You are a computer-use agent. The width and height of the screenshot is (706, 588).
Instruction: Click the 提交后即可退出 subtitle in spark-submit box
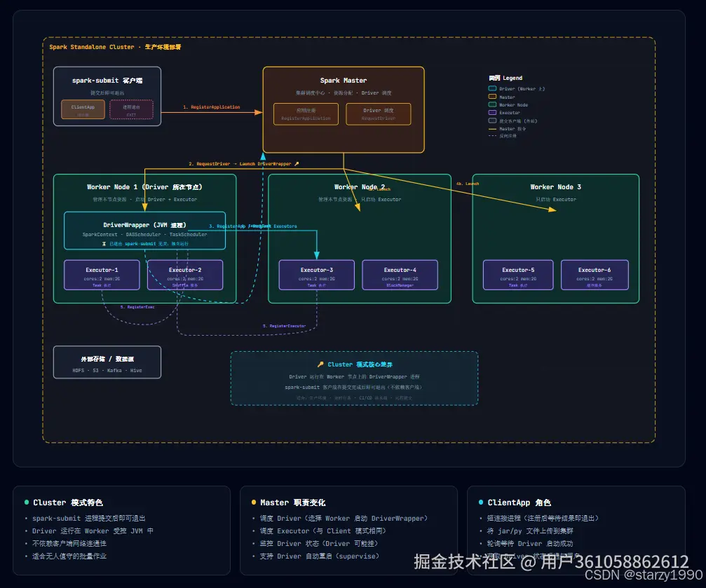pos(107,93)
